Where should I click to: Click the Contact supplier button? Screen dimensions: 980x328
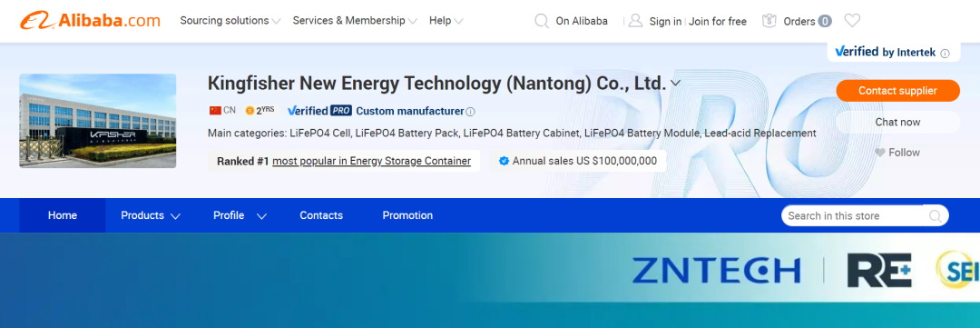897,91
